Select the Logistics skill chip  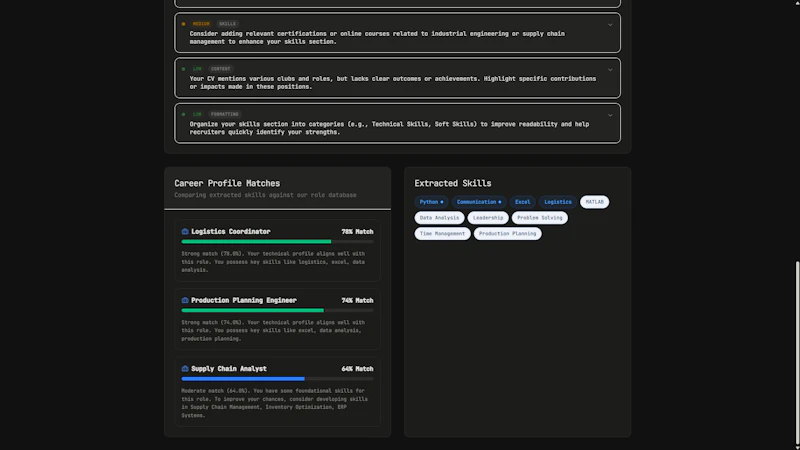point(557,202)
